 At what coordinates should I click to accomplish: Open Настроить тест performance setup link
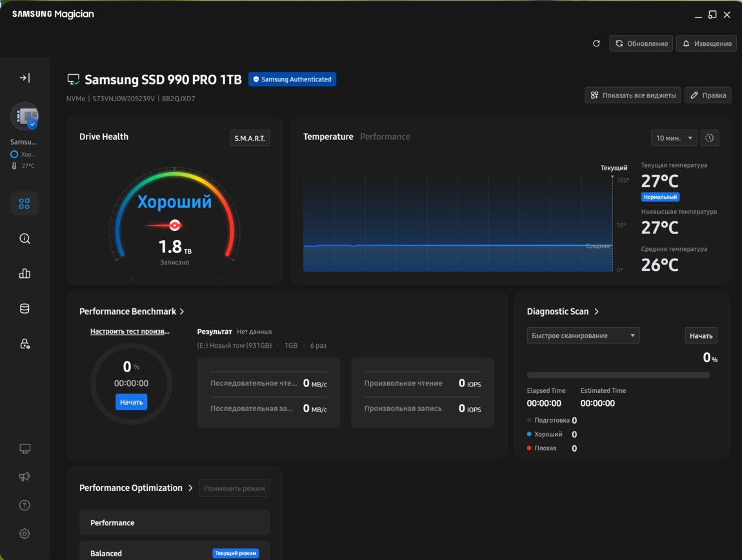(x=130, y=332)
